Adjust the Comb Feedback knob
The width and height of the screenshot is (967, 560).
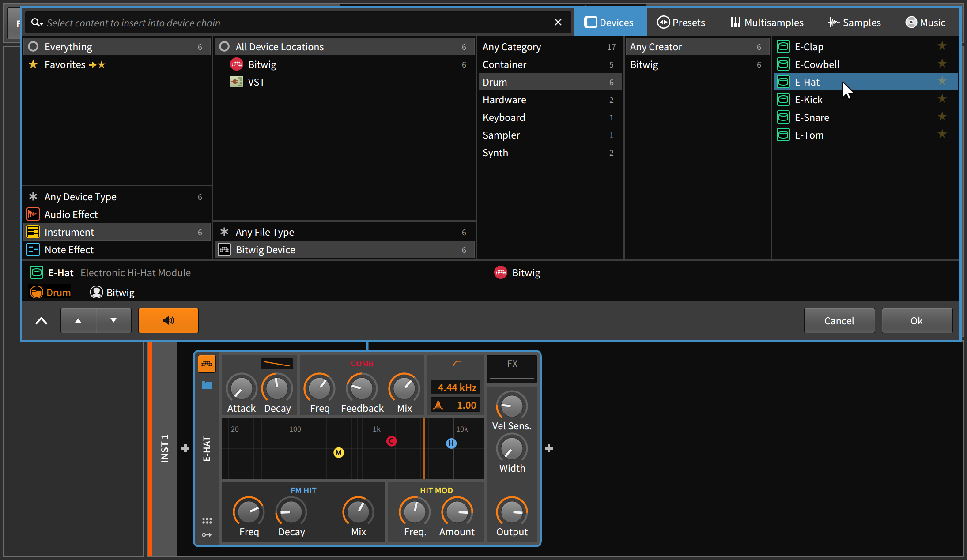click(x=362, y=389)
